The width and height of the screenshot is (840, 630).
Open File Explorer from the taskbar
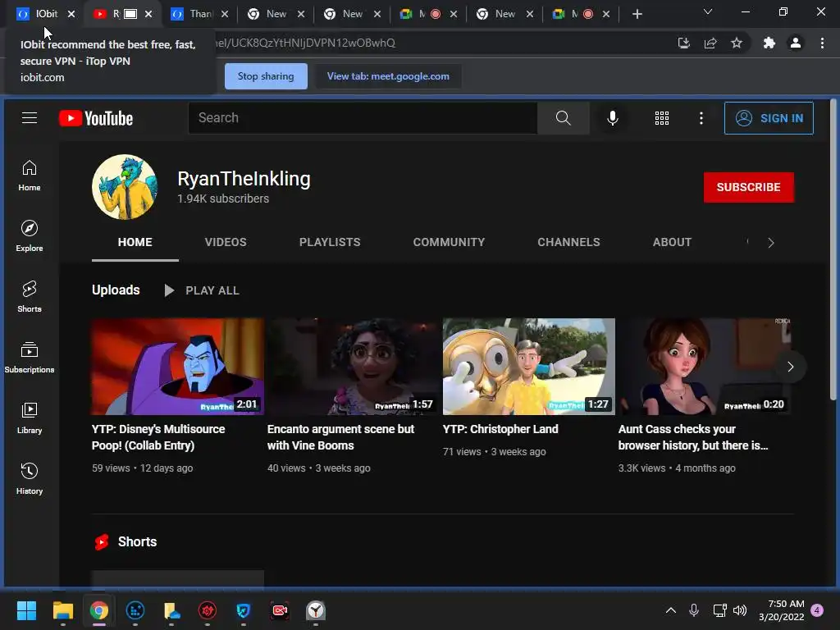[x=62, y=610]
